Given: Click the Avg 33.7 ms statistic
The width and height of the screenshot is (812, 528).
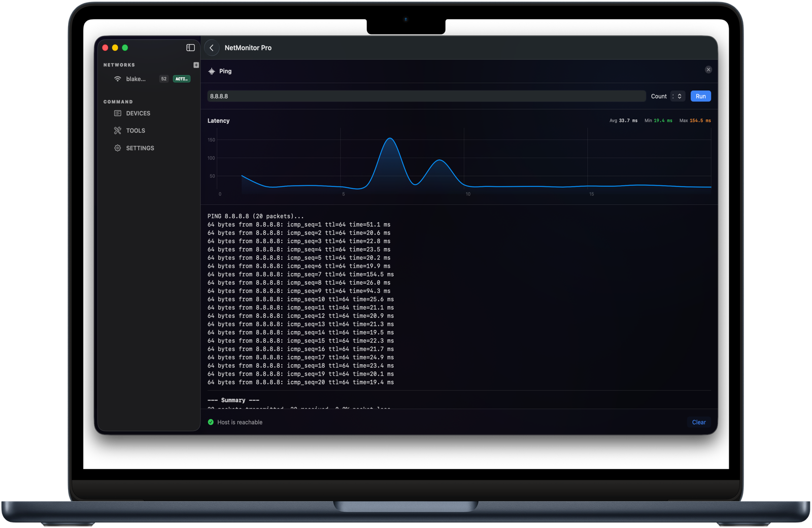Looking at the screenshot, I should (623, 121).
